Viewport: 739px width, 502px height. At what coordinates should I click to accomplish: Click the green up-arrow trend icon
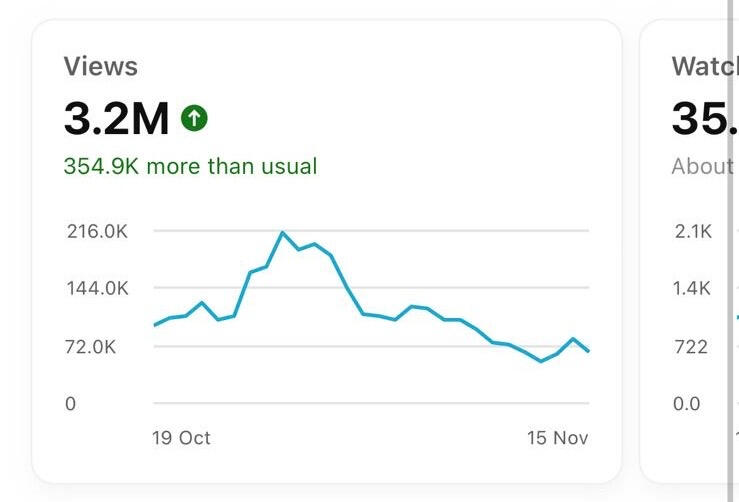tap(194, 119)
